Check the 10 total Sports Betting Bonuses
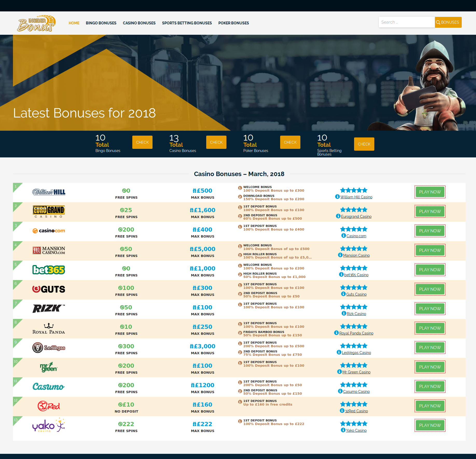This screenshot has width=476, height=459. 364,144
